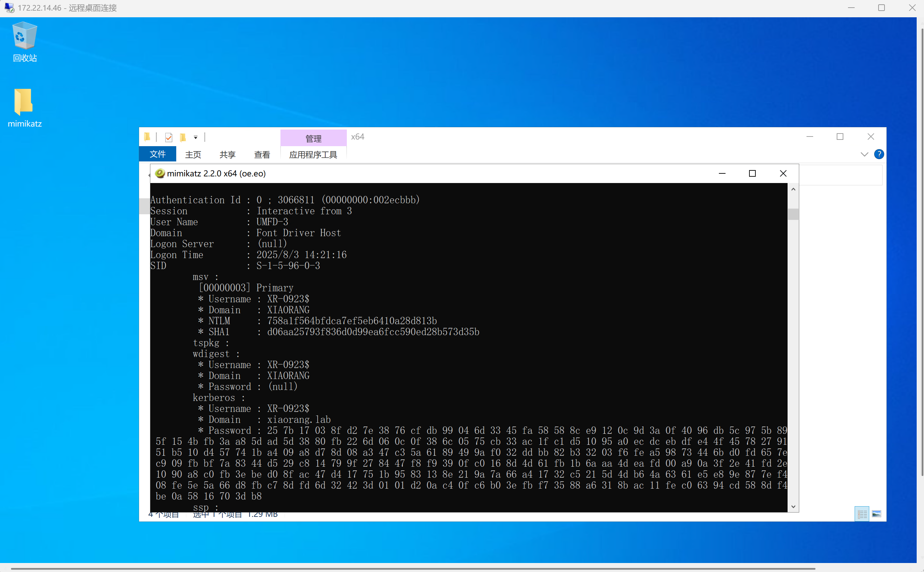Click the mimikatz console scrollbar thumb
Screen dimensions: 924x572
[793, 214]
